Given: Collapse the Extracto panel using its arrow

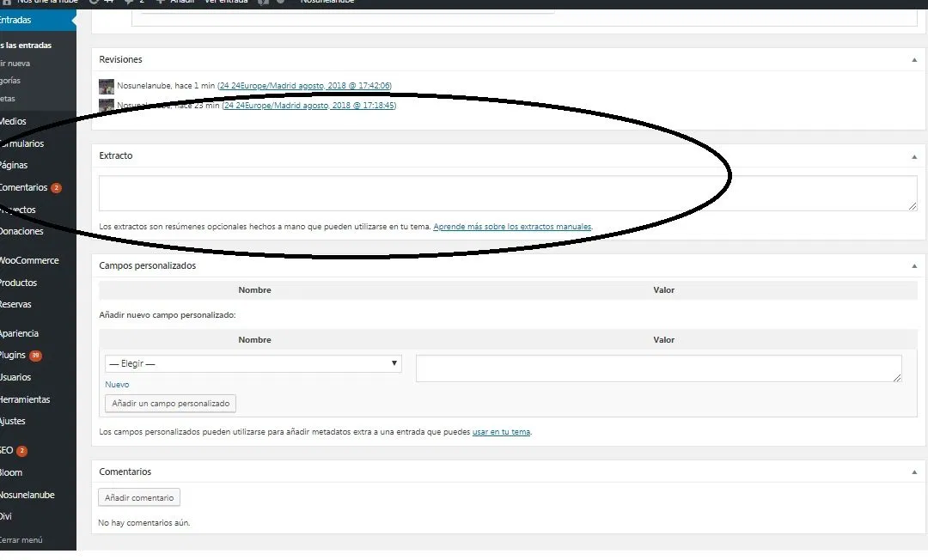Looking at the screenshot, I should point(913,156).
